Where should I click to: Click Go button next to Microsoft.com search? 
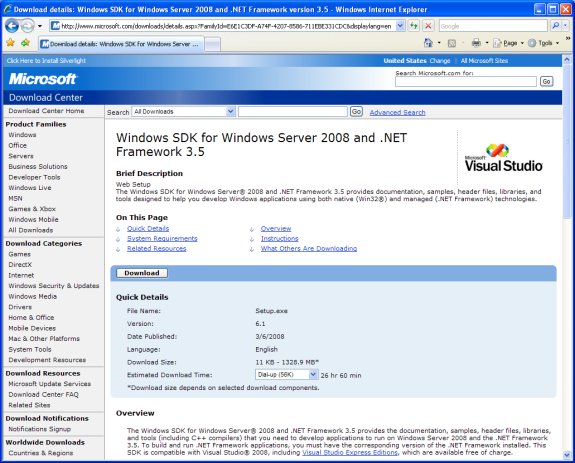(546, 81)
